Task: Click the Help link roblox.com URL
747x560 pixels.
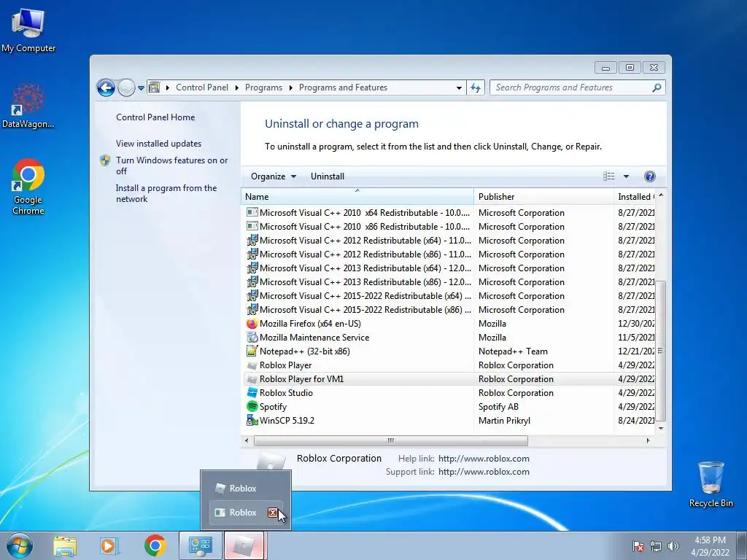Action: pyautogui.click(x=484, y=459)
